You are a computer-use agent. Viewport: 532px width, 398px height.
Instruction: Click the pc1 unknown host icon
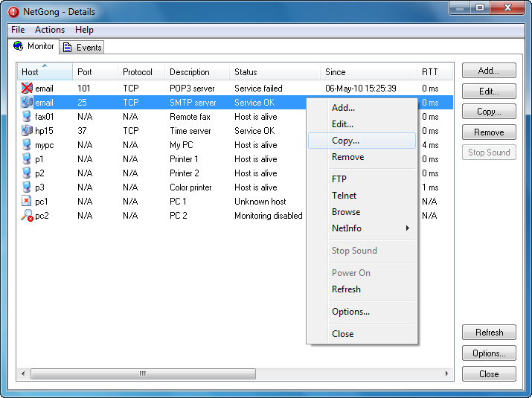27,202
